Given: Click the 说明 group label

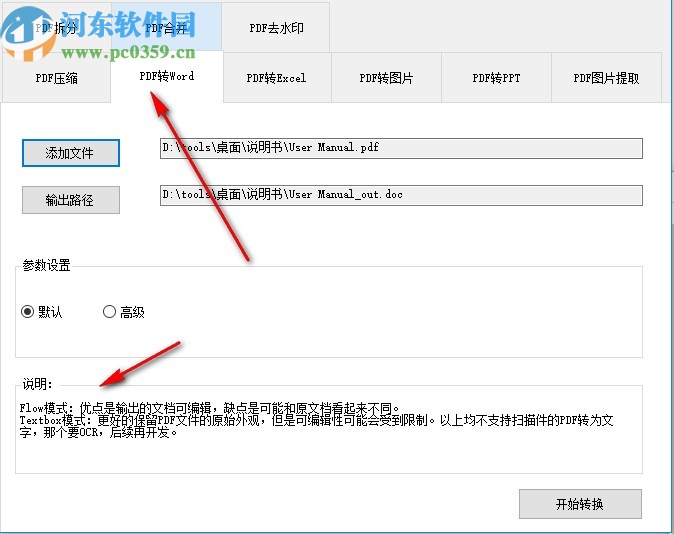Looking at the screenshot, I should pyautogui.click(x=37, y=384).
